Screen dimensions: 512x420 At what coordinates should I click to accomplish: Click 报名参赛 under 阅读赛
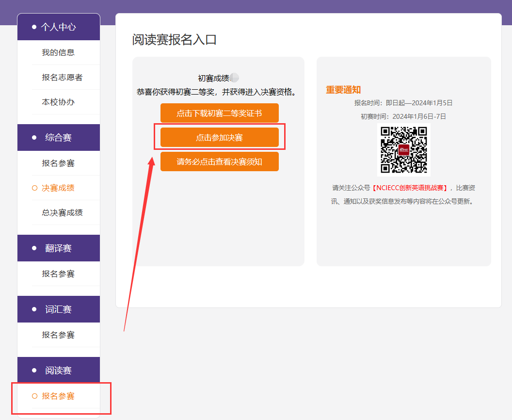click(58, 396)
